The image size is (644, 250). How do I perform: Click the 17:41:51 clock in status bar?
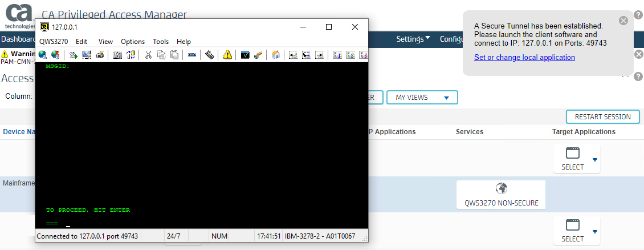click(268, 236)
